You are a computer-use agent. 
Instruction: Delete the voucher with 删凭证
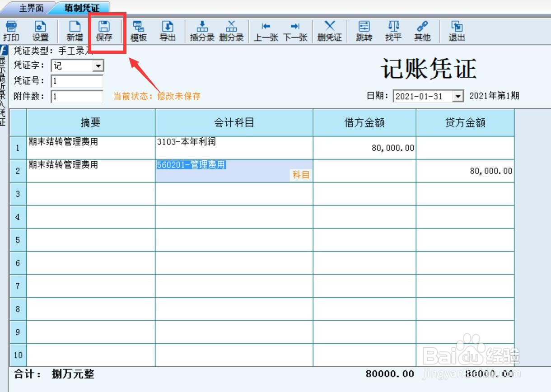pyautogui.click(x=330, y=31)
